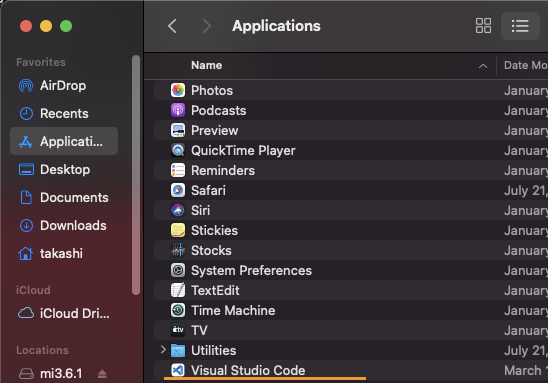The image size is (548, 383).
Task: Select the Utilities row name
Action: click(x=214, y=350)
